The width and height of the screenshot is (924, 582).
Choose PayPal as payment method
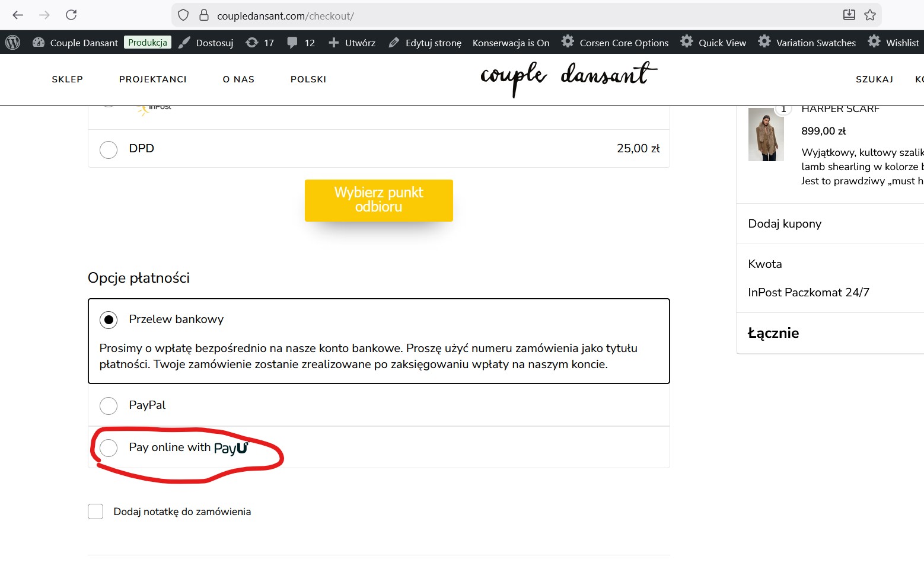click(x=109, y=406)
